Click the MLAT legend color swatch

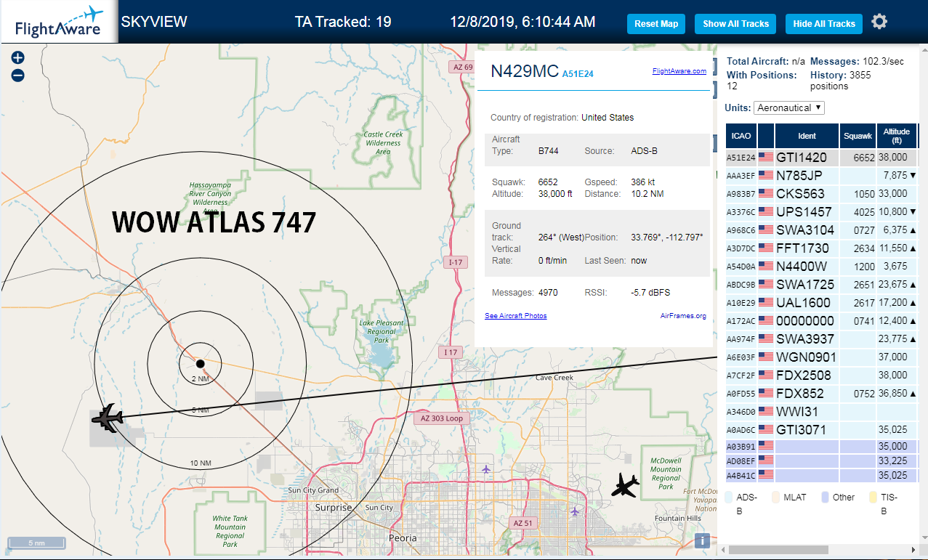[x=775, y=497]
